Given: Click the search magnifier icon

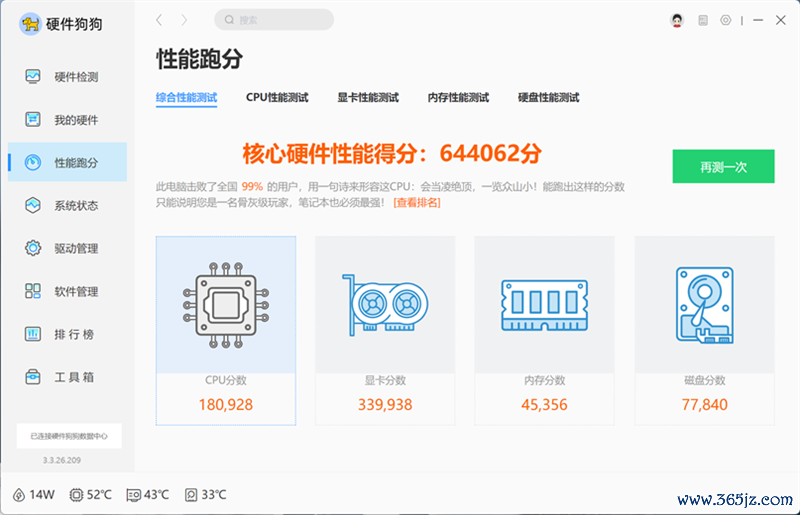Looking at the screenshot, I should [x=229, y=20].
